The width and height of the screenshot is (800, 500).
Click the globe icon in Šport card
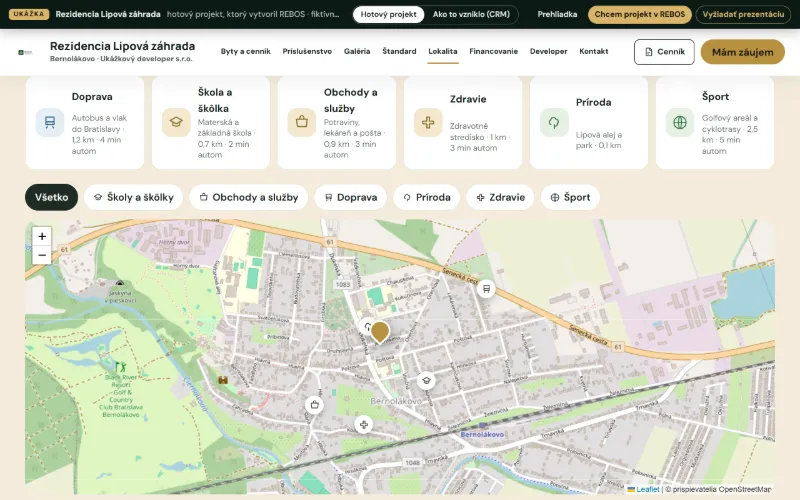[680, 122]
